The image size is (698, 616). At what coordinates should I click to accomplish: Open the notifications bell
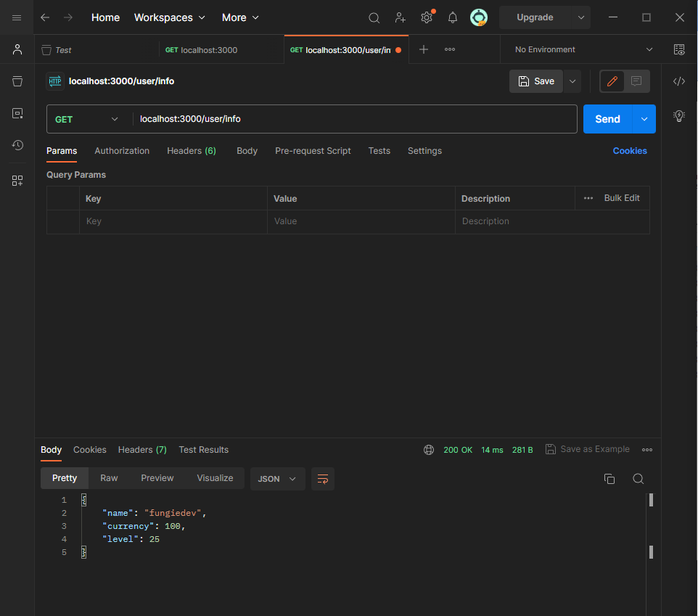tap(453, 18)
